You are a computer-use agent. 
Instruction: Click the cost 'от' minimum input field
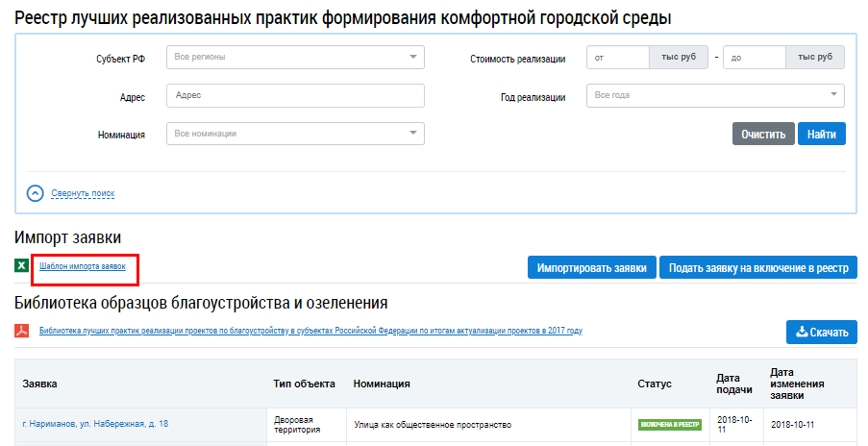tap(618, 57)
